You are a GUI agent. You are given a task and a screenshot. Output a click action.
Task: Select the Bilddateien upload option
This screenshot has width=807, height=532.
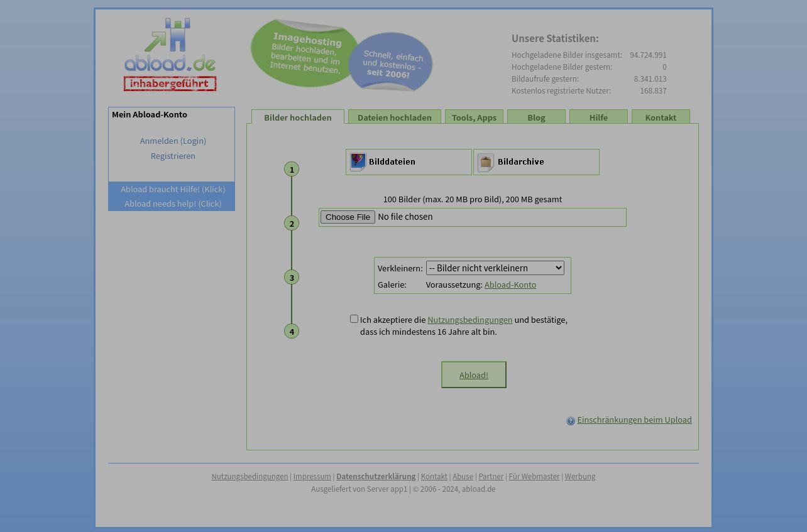pos(409,162)
